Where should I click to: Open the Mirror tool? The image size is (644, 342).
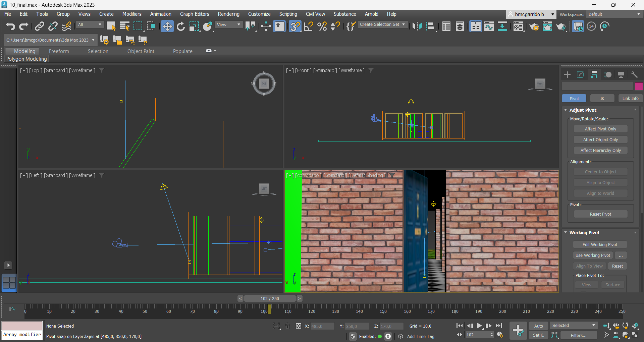point(417,26)
